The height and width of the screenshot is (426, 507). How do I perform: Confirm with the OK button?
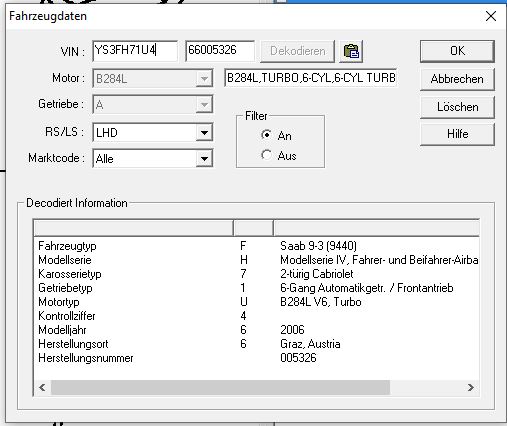tap(457, 51)
